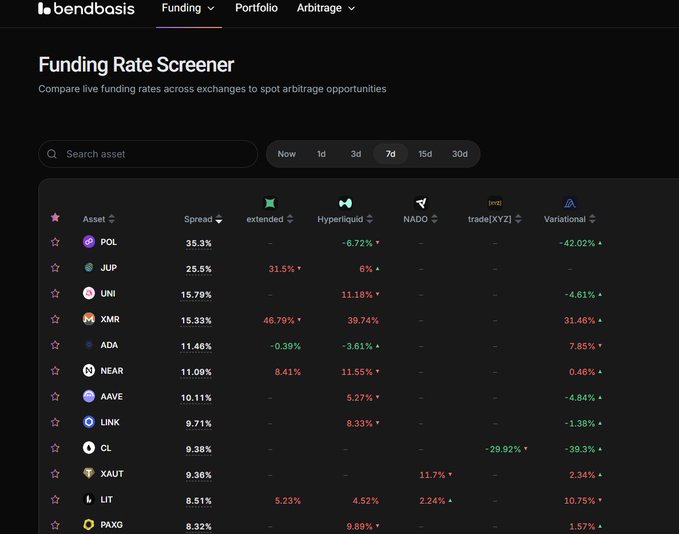The width and height of the screenshot is (679, 534).
Task: Click NEAR spread value 11.09%
Action: tap(196, 372)
